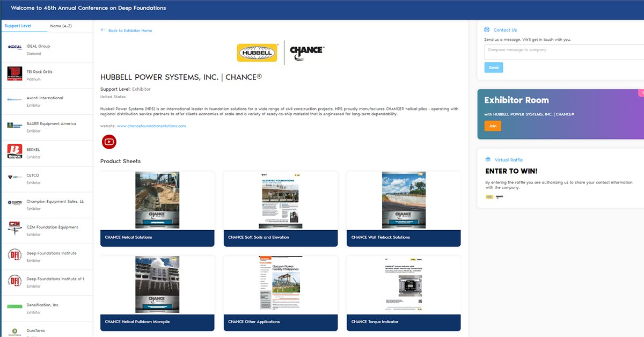Open the CHANCE Helical Solutions sheet thumbnail

pyautogui.click(x=157, y=200)
